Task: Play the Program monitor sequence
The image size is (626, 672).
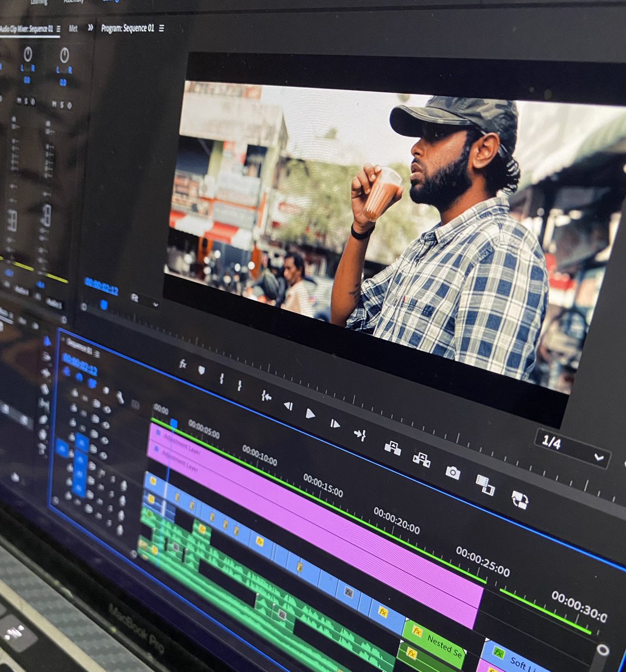Action: (309, 414)
